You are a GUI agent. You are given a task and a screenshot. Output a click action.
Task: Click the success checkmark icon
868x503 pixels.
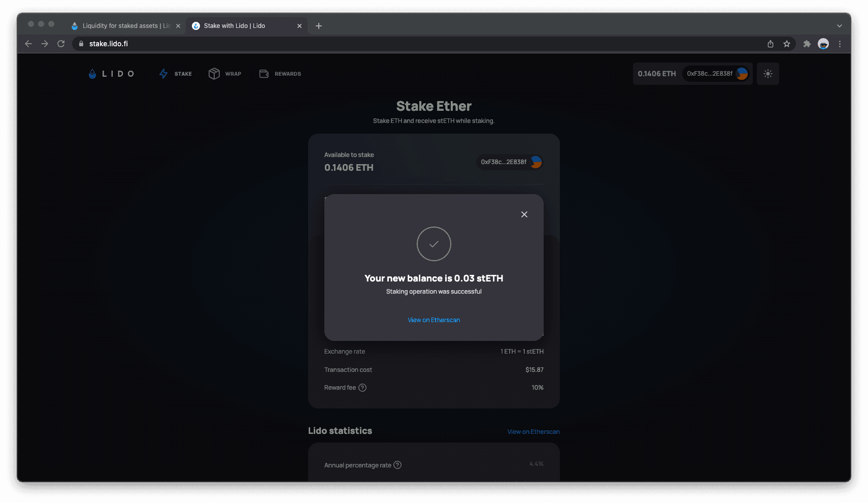434,244
